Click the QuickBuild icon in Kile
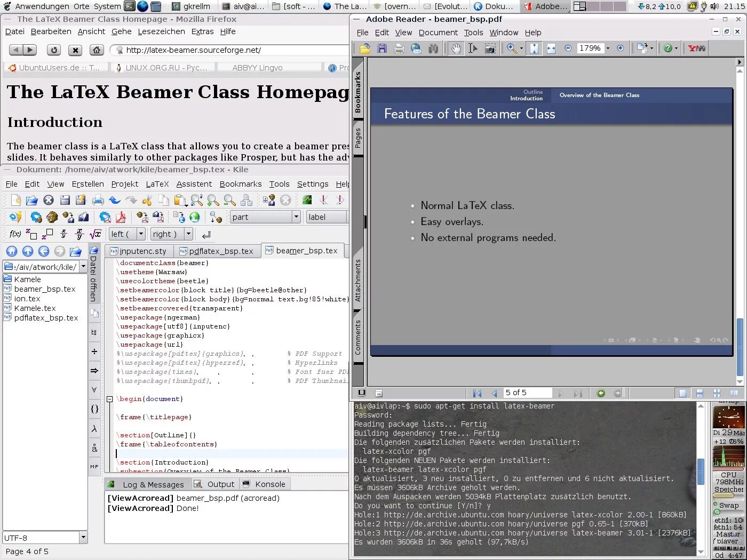 15,217
